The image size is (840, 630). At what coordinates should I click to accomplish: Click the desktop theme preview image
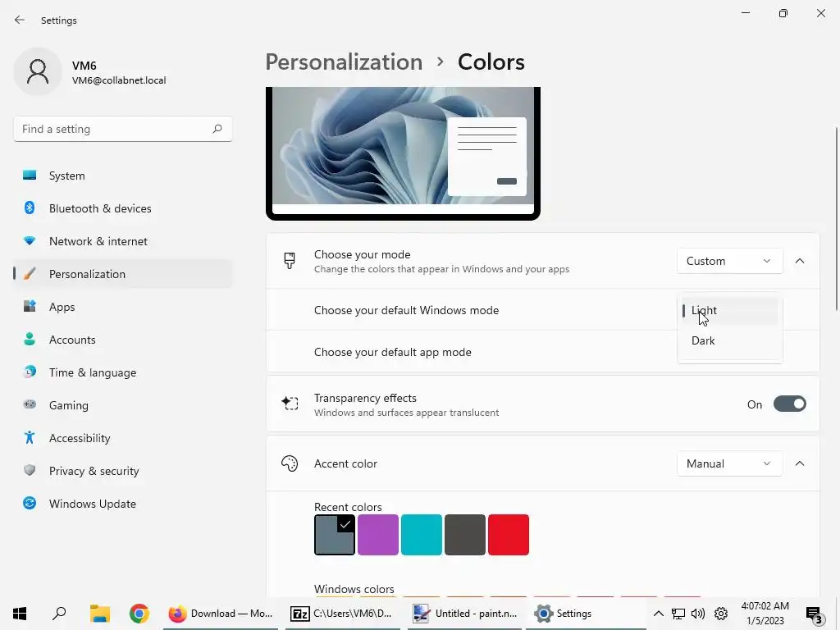[x=403, y=153]
